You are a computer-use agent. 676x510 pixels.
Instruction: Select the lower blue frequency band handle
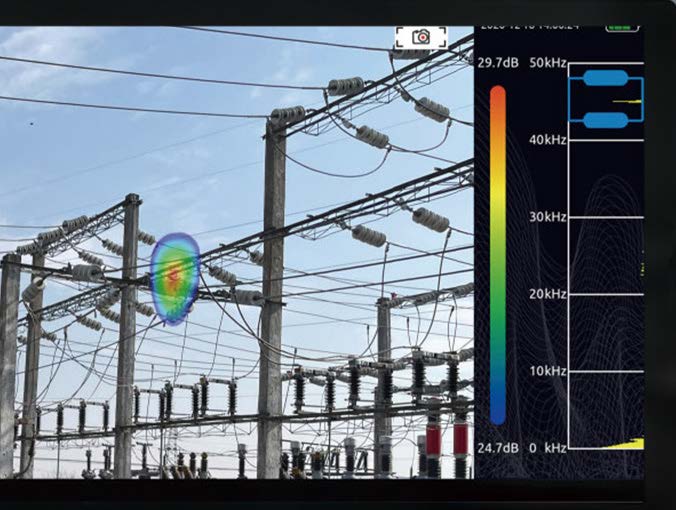pos(604,120)
